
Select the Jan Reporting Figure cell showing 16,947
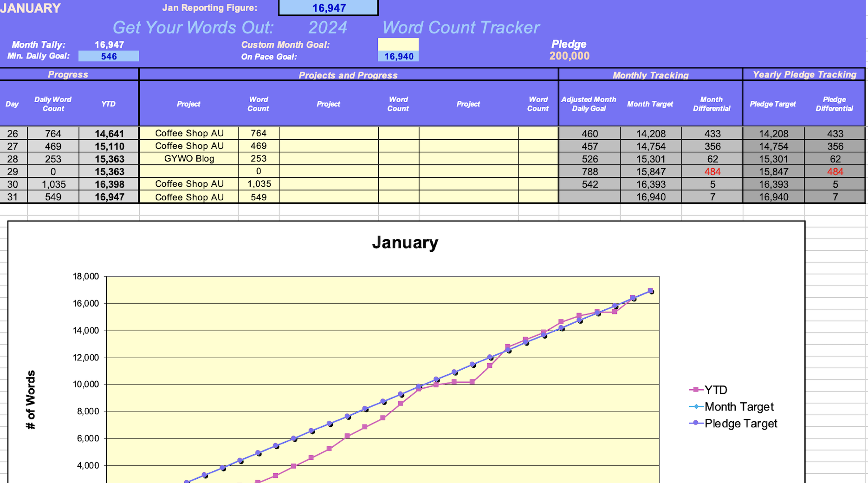pyautogui.click(x=328, y=8)
